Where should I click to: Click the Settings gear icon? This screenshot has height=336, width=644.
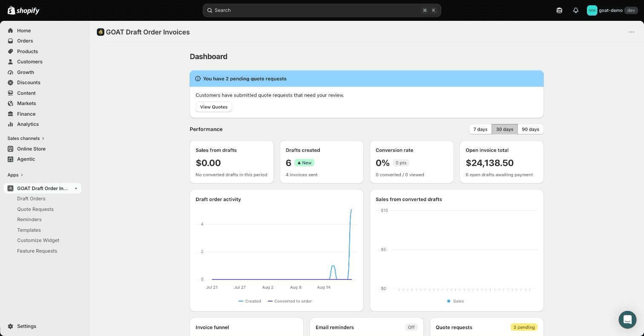point(11,326)
